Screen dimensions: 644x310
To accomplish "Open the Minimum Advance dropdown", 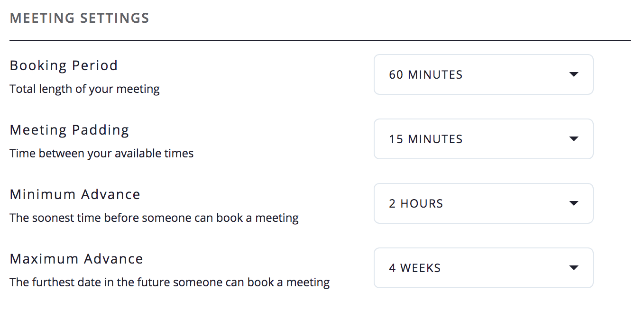I will pyautogui.click(x=483, y=203).
